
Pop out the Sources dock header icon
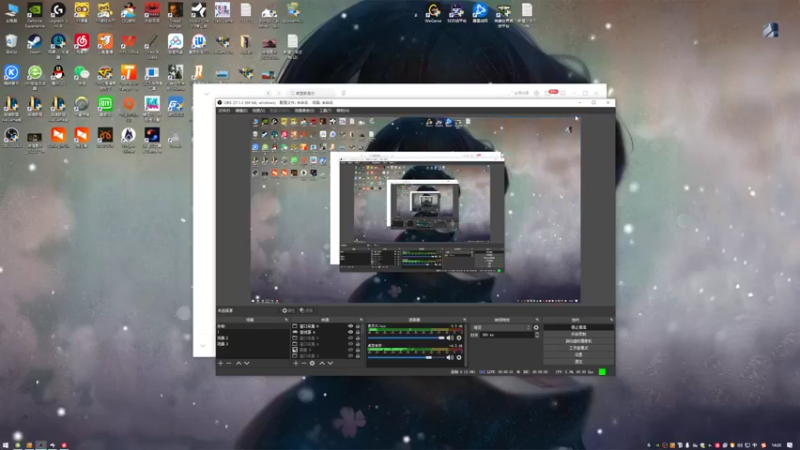click(361, 320)
